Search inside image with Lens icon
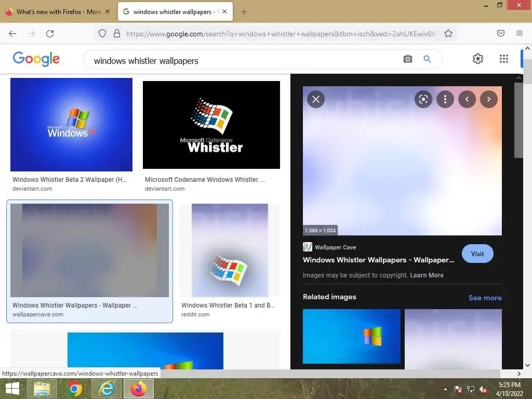The width and height of the screenshot is (532, 399). coord(423,99)
